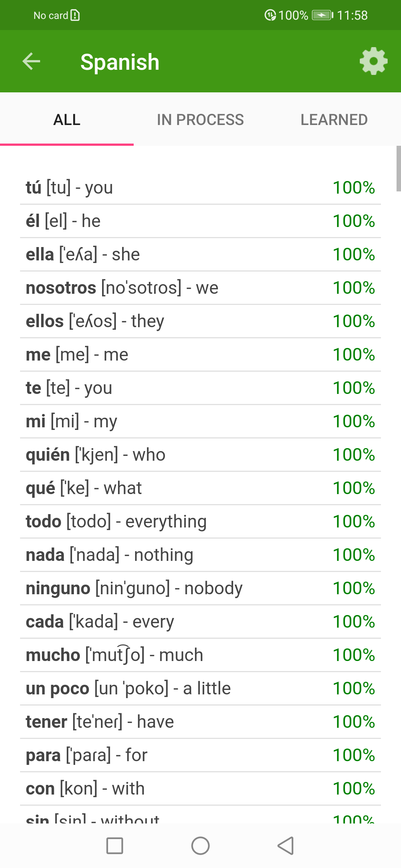Screen dimensions: 401x868
Task: Click the vertical scrollbar thumb
Action: coord(398,168)
